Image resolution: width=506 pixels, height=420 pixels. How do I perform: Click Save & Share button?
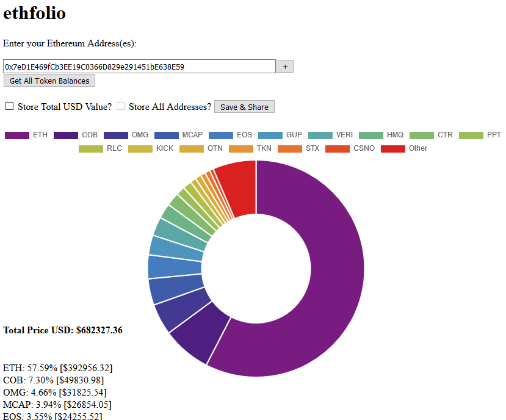point(244,107)
